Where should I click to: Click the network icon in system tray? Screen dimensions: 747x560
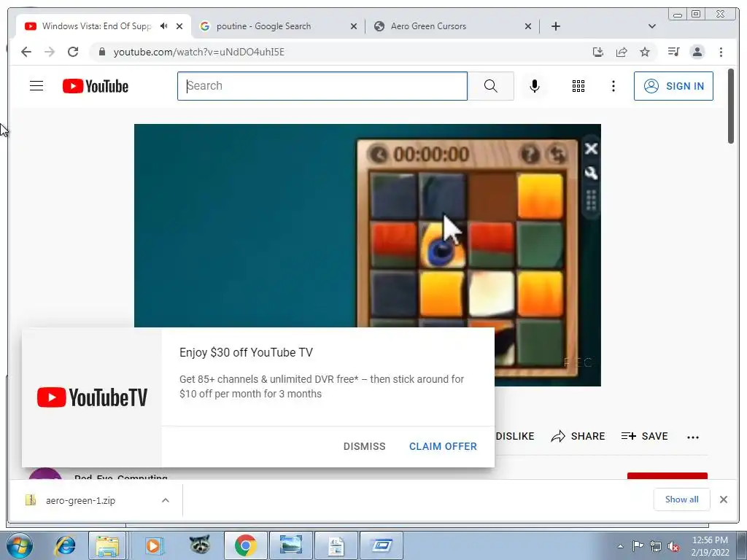tap(656, 546)
